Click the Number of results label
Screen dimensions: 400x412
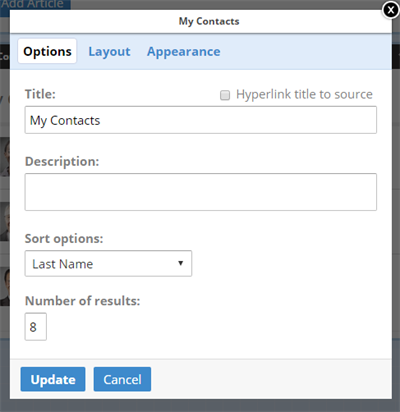tap(83, 301)
